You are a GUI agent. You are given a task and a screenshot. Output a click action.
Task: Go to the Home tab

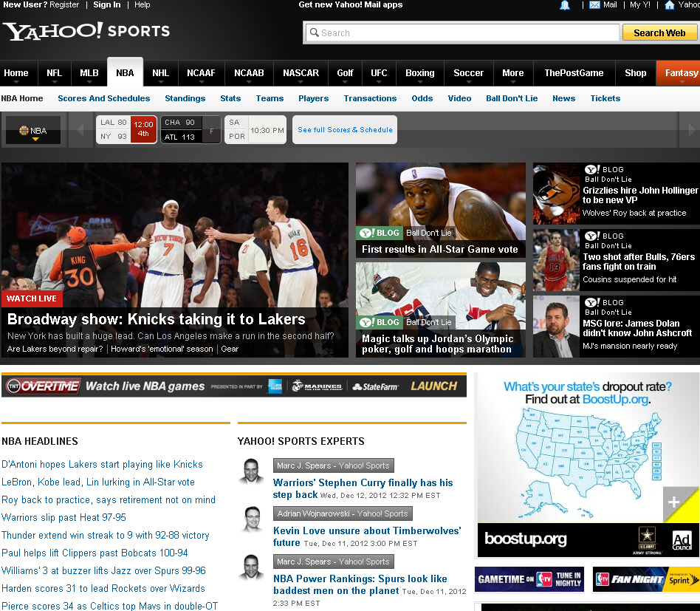point(16,73)
